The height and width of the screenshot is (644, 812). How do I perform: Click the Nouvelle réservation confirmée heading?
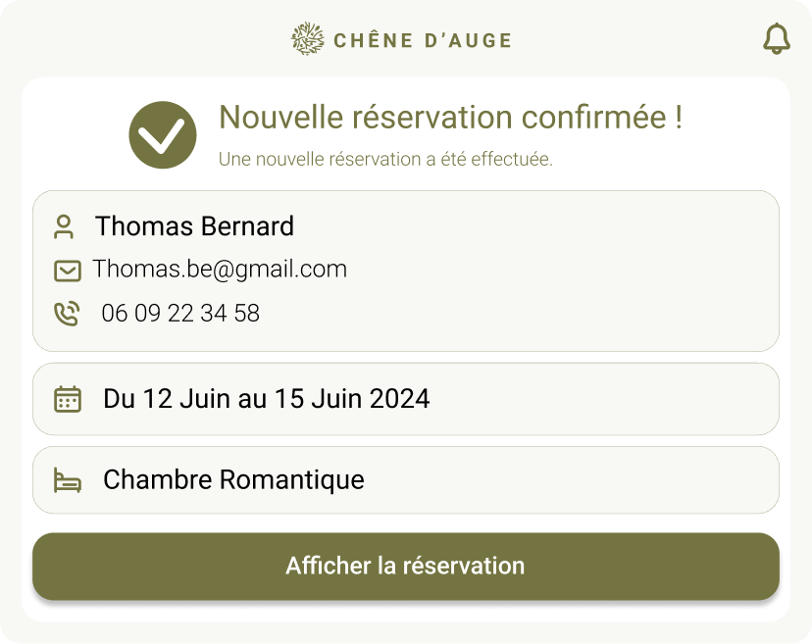(450, 118)
